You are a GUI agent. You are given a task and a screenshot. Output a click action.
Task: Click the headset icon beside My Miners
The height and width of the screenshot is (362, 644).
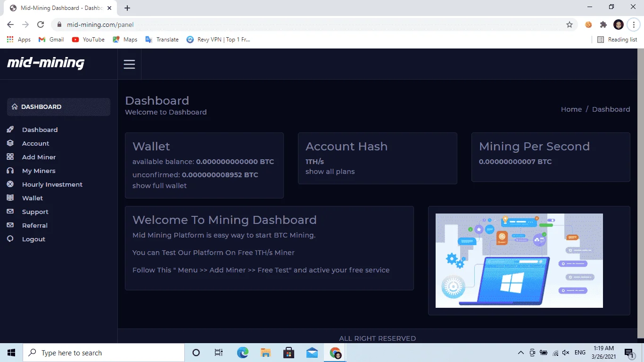10,171
